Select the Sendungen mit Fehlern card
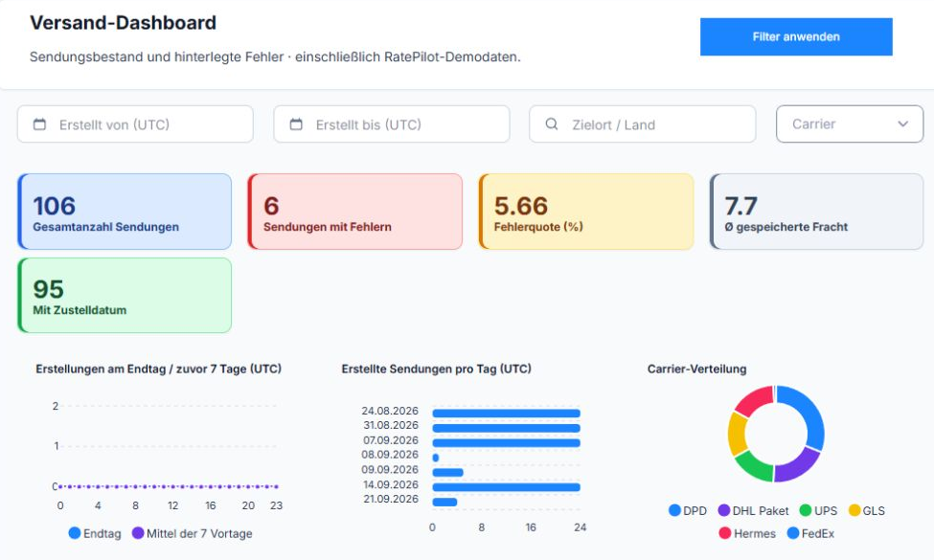This screenshot has width=934, height=560. [x=355, y=212]
